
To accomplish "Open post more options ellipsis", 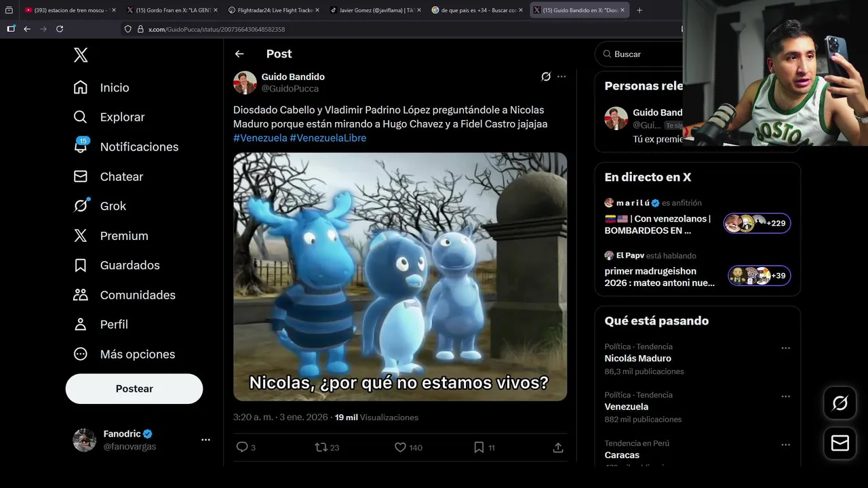I will click(x=561, y=77).
